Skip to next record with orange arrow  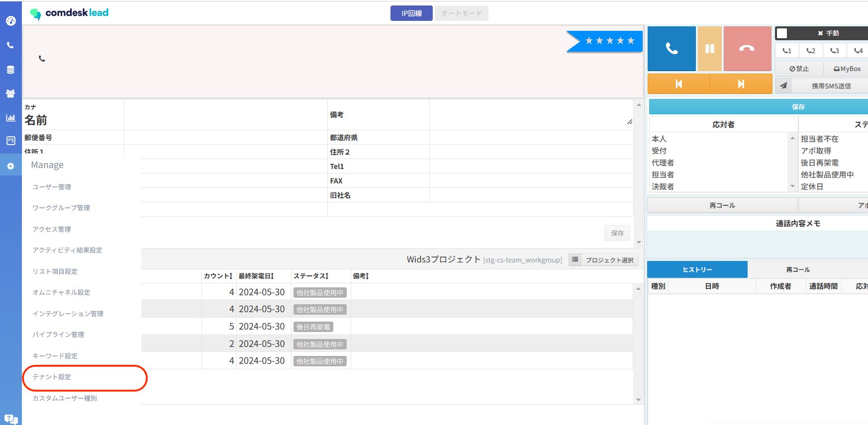tap(741, 84)
